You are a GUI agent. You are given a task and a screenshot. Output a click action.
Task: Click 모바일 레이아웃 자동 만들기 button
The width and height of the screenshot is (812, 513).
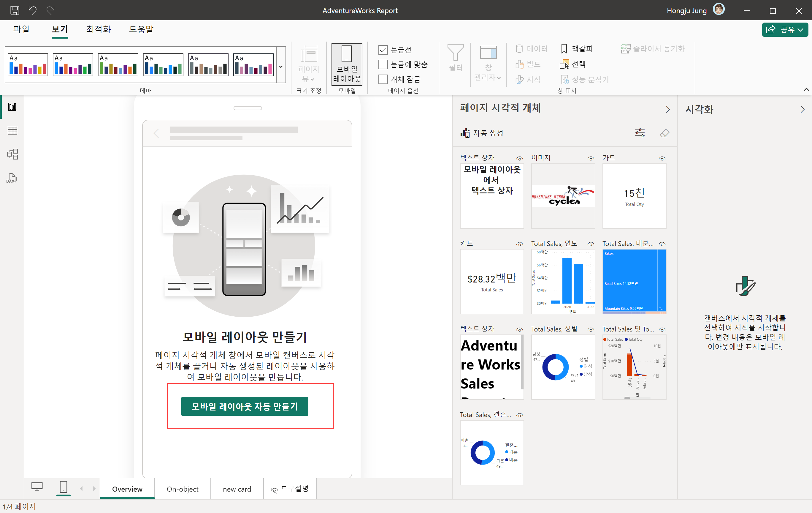[x=245, y=406]
